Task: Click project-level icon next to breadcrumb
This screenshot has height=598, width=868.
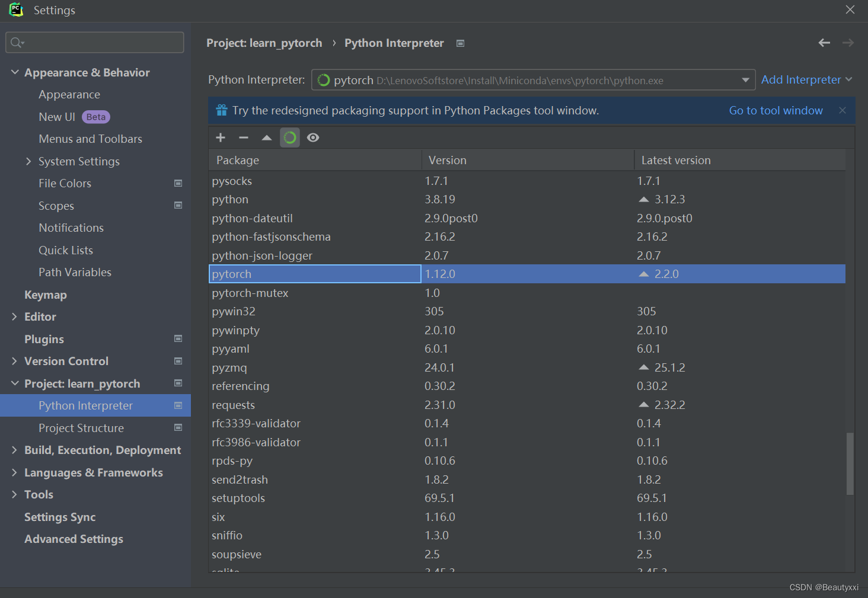Action: [x=460, y=43]
